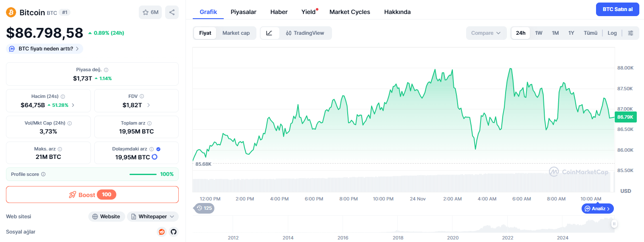Click info icon next to Piyasa değ.
The image size is (644, 242).
(x=106, y=70)
